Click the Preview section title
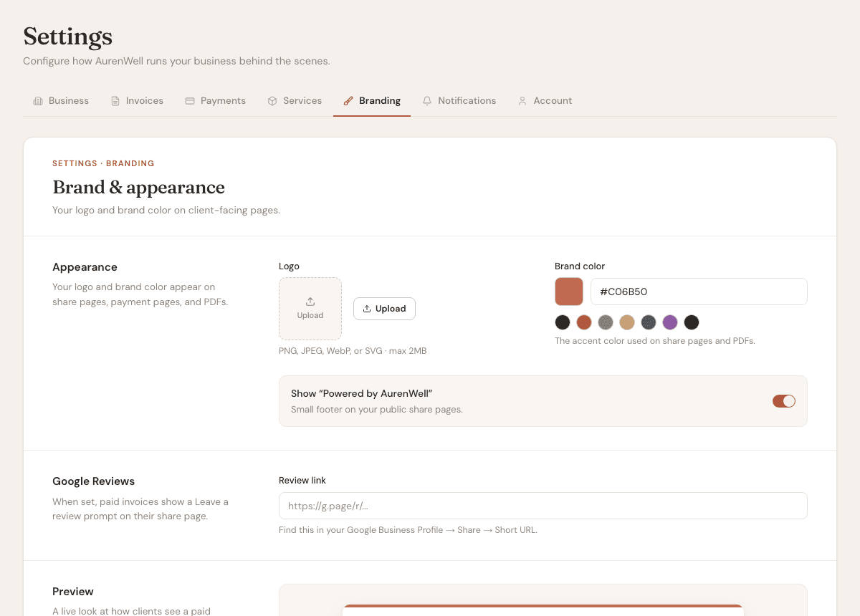Viewport: 860px width, 616px height. [73, 592]
